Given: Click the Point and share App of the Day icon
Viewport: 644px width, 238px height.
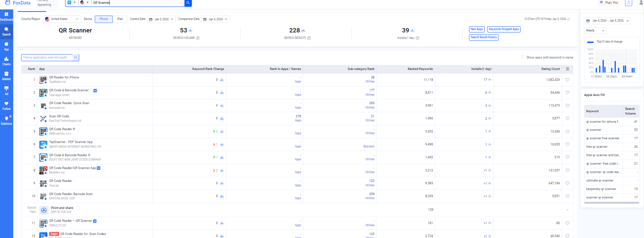Looking at the screenshot, I should (x=44, y=210).
